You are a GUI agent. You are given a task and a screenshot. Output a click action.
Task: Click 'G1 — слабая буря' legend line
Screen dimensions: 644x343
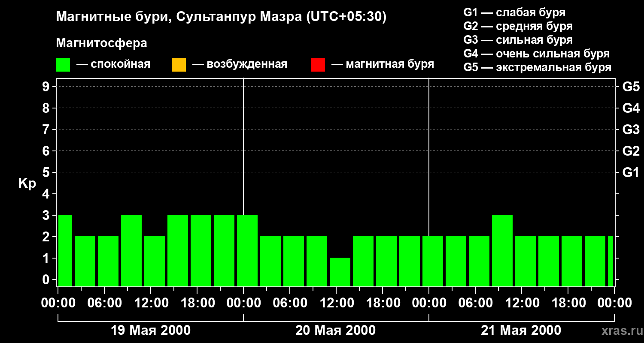514,12
